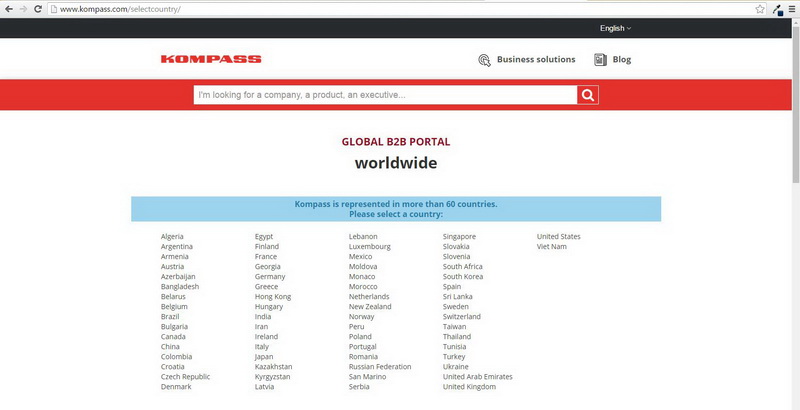Screen dimensions: 800x410
Task: Pick San Marino
Action: [x=367, y=377]
